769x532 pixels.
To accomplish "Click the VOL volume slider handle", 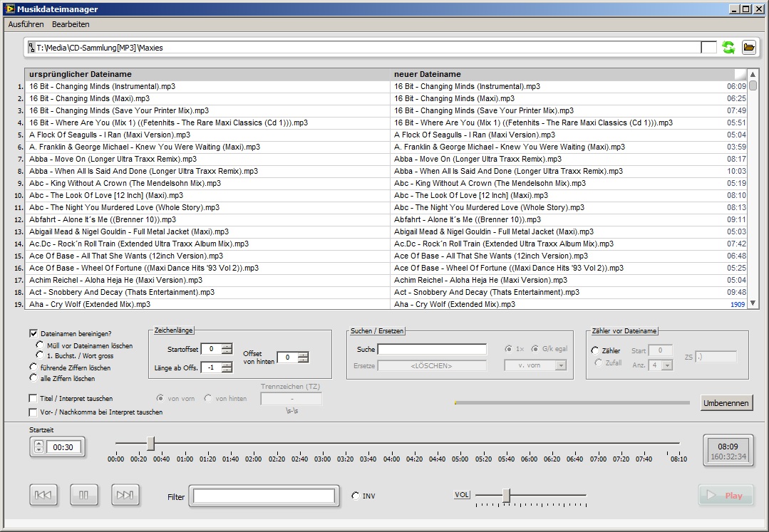I will pyautogui.click(x=506, y=495).
